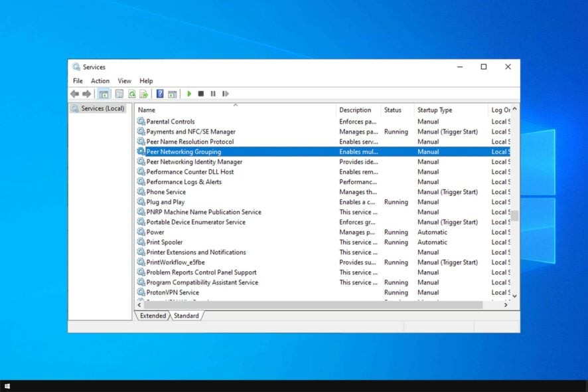Viewport: 588px width, 392px height.
Task: Click the horizontal scrollbar left arrow
Action: (139, 305)
